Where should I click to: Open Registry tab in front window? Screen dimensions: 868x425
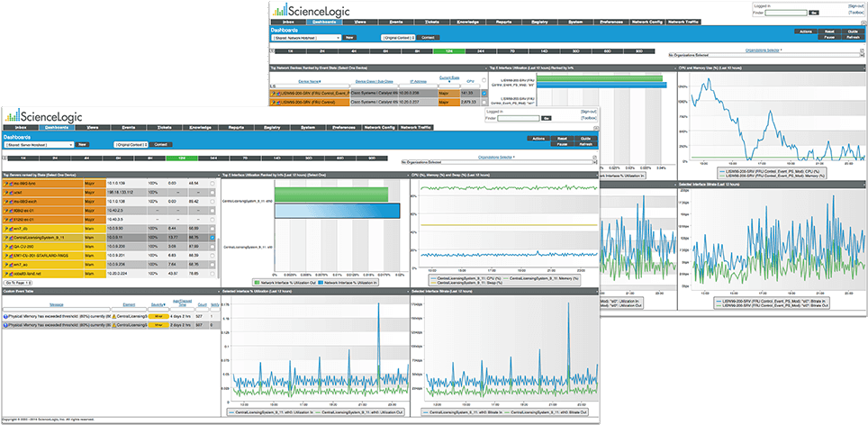coord(272,127)
